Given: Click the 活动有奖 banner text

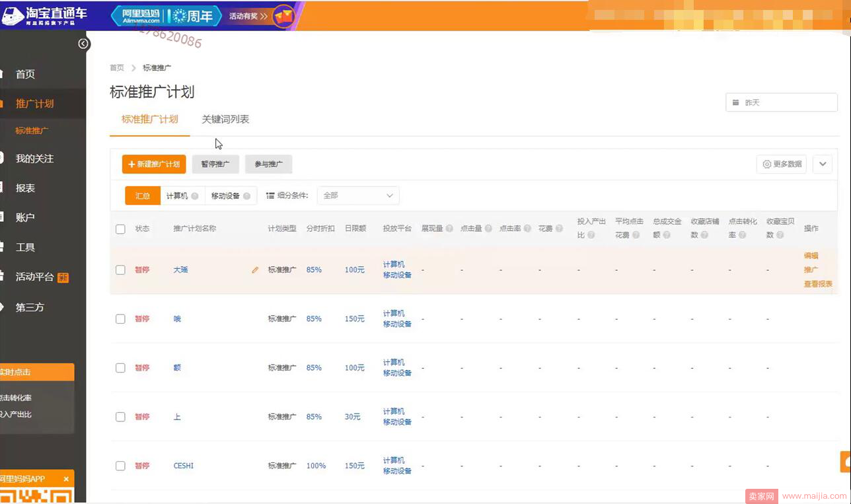Looking at the screenshot, I should pyautogui.click(x=243, y=16).
